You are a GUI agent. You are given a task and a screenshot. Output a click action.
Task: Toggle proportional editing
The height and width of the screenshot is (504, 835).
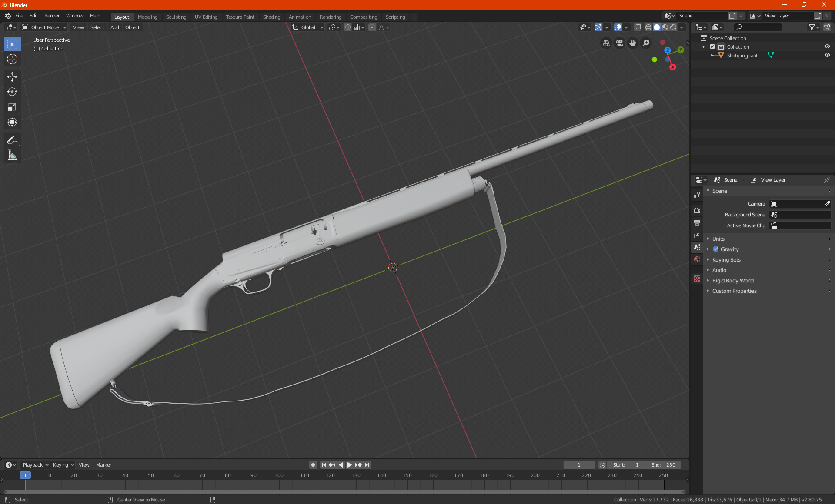[x=372, y=27]
